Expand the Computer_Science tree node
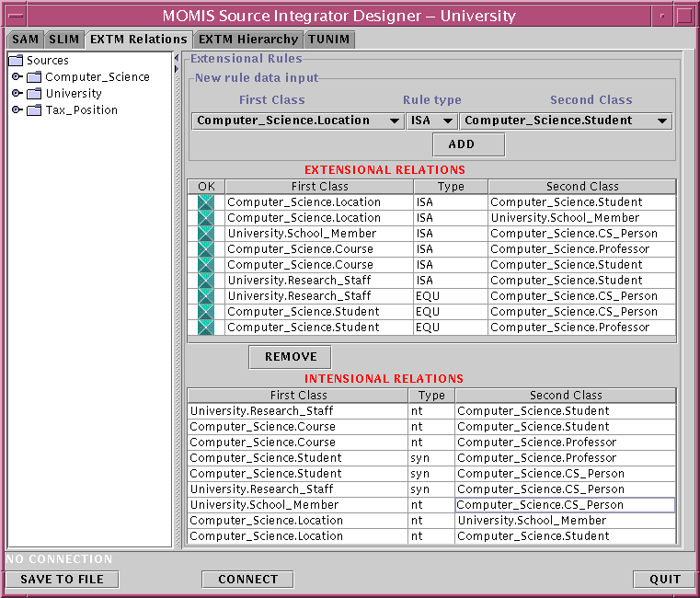Image resolution: width=700 pixels, height=598 pixels. (x=17, y=77)
